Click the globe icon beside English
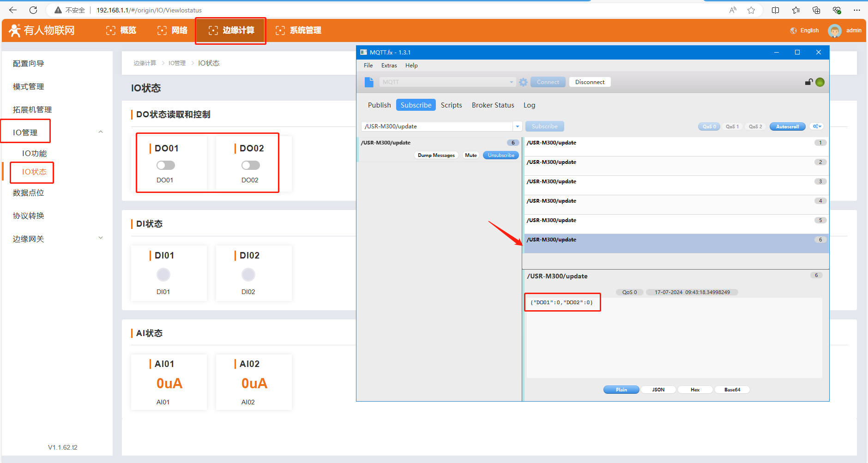Image resolution: width=868 pixels, height=463 pixels. (794, 30)
